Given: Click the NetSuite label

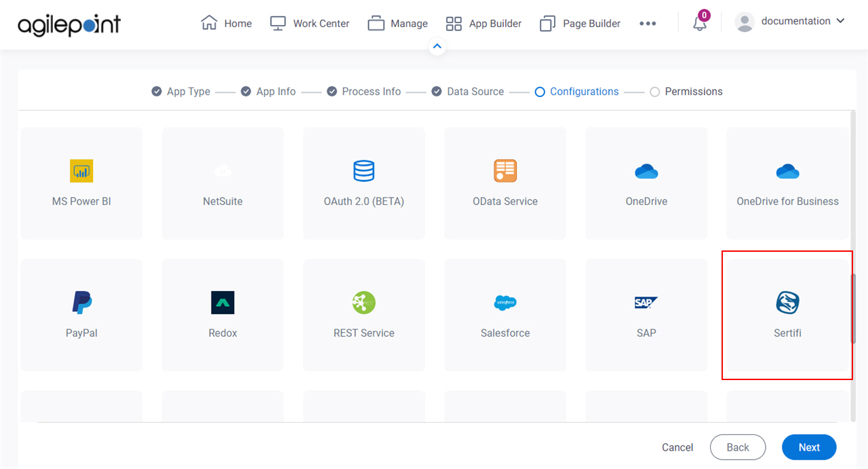Looking at the screenshot, I should pyautogui.click(x=222, y=202).
